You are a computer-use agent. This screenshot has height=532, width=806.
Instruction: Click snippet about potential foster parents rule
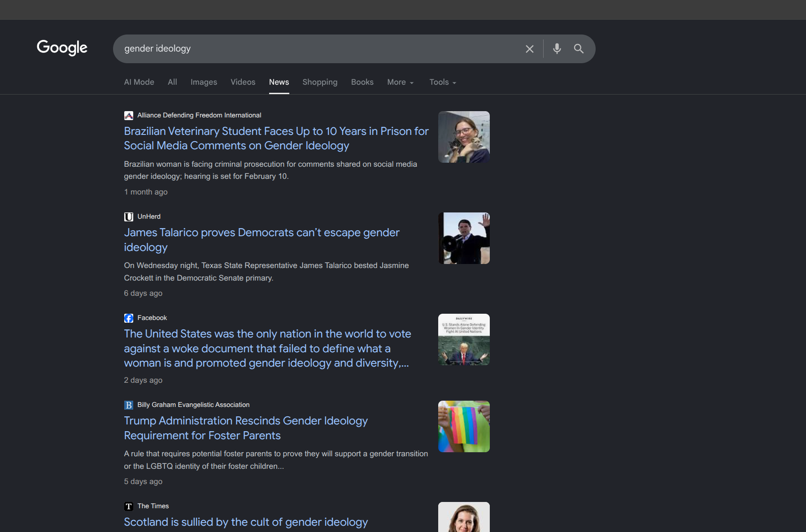point(276,460)
